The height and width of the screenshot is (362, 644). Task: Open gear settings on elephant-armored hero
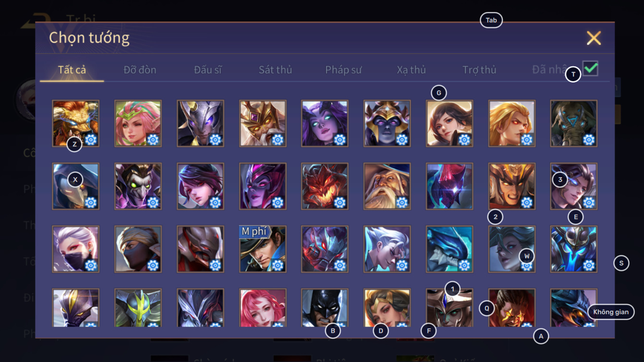(589, 140)
